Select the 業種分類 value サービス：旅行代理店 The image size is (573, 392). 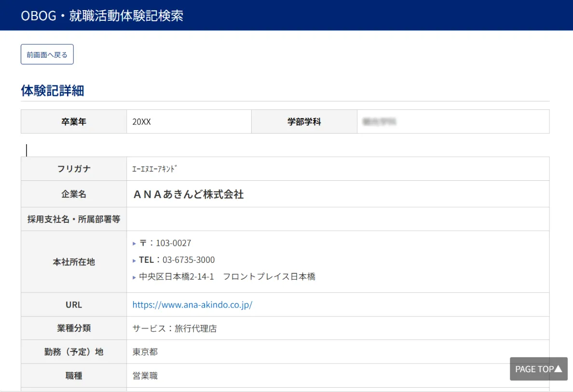click(174, 328)
